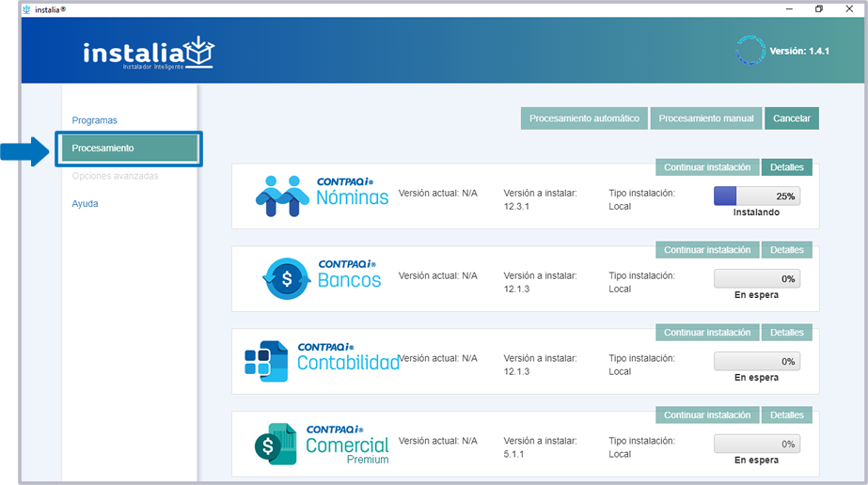Click 'En espera' status under Comercial
This screenshot has height=485, width=868.
click(x=756, y=461)
